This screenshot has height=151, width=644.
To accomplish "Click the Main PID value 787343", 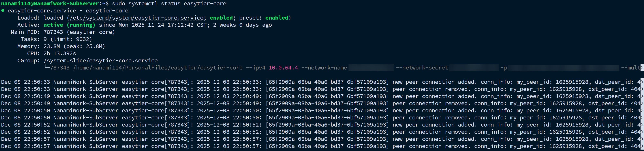I will (53, 32).
